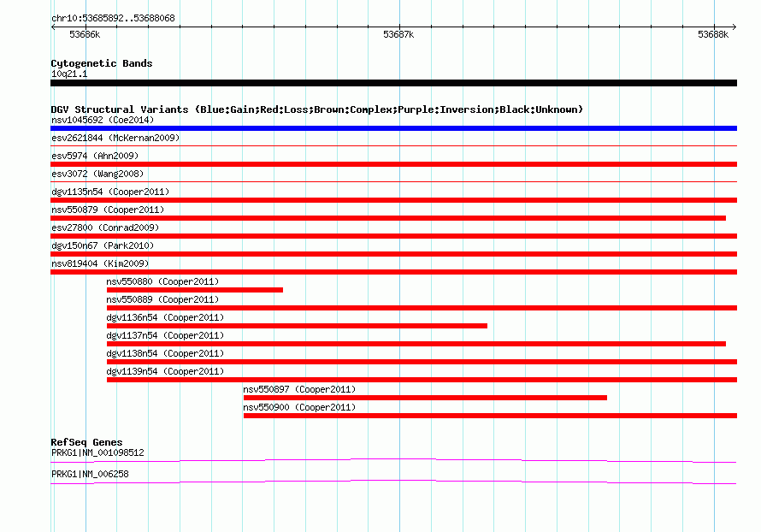The image size is (761, 532).
Task: Select dgv1138n54 (Cooper2011) label
Action: 165,353
